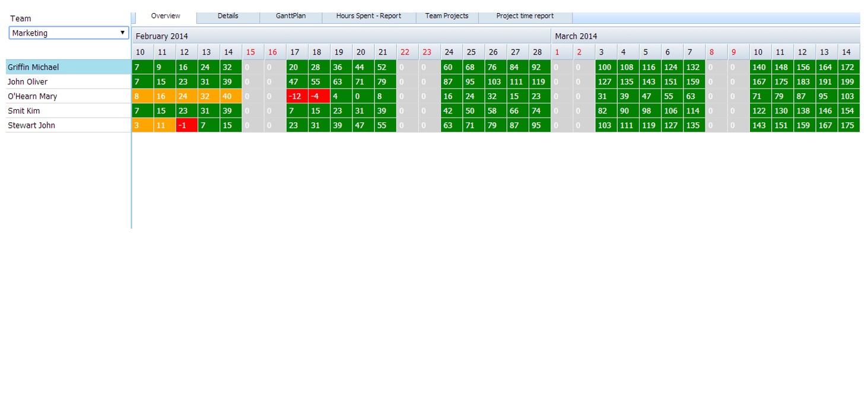Screen dimensions: 868x402
Task: Open the Hours Spent - Report tab
Action: point(368,16)
